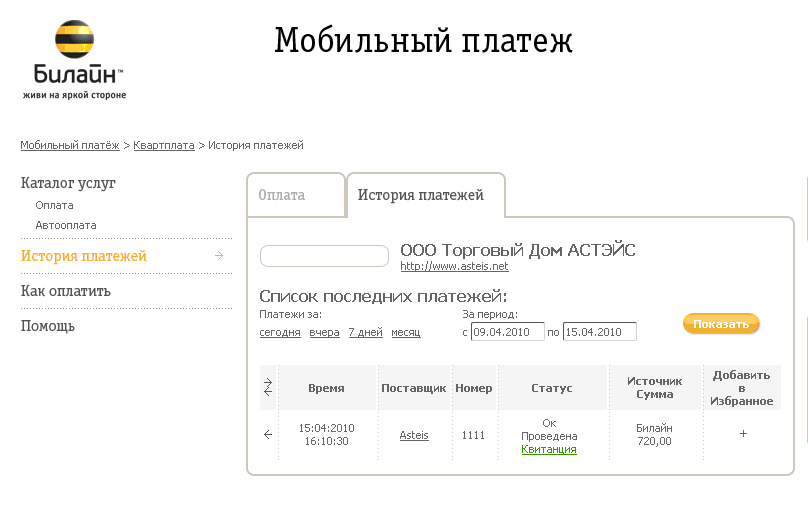
Task: Open www.asteis.net website link
Action: 454,267
